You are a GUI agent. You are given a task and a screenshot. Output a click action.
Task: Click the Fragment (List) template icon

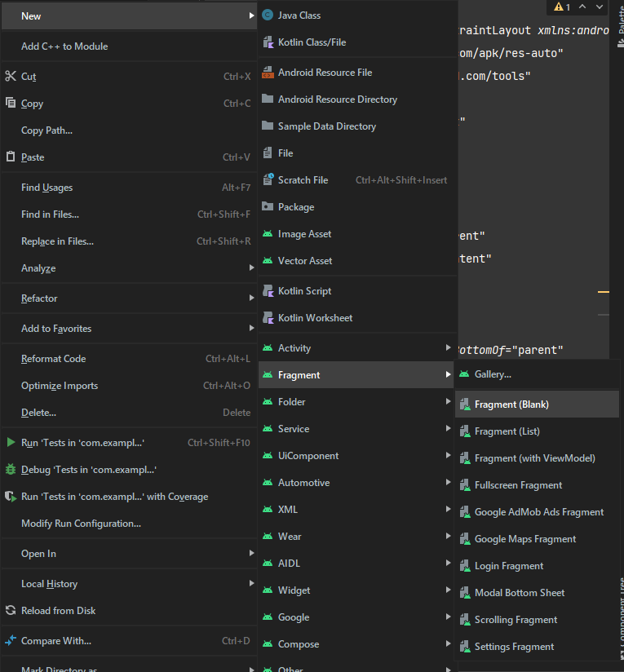465,431
